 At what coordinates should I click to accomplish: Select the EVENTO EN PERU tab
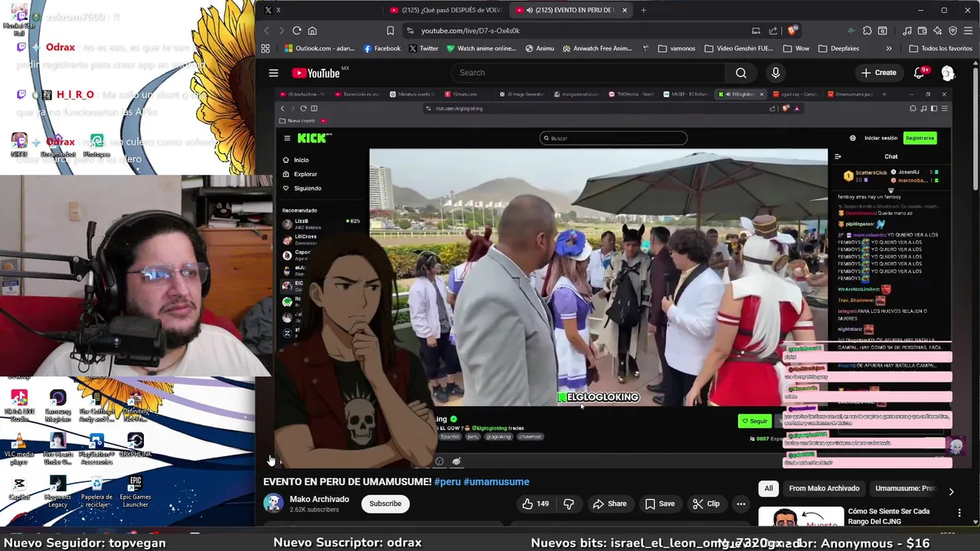coord(570,10)
